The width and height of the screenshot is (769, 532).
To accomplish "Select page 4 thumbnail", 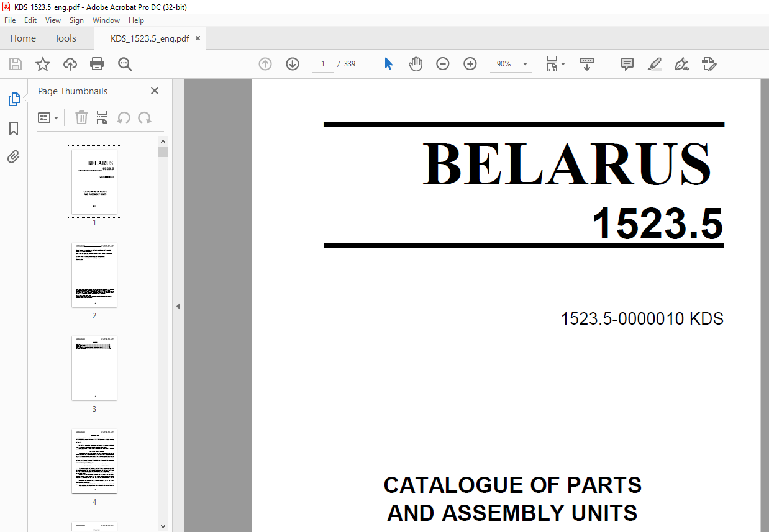I will point(94,461).
